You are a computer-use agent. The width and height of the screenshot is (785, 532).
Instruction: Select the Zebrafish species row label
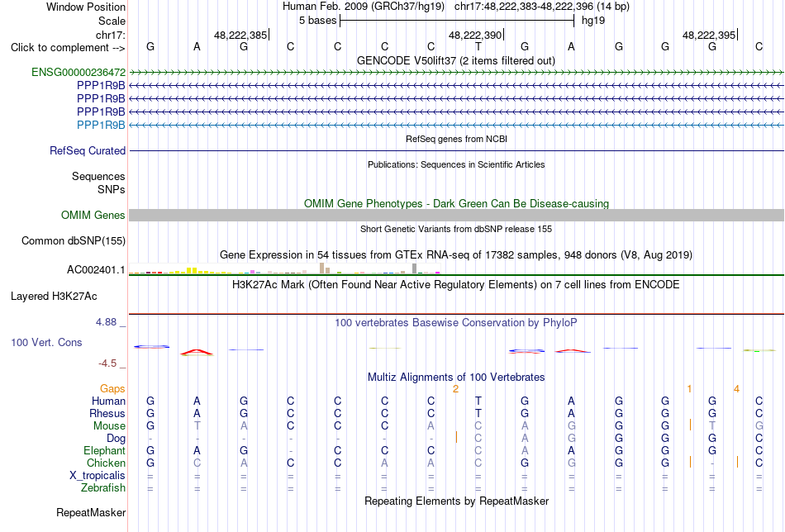[x=103, y=487]
